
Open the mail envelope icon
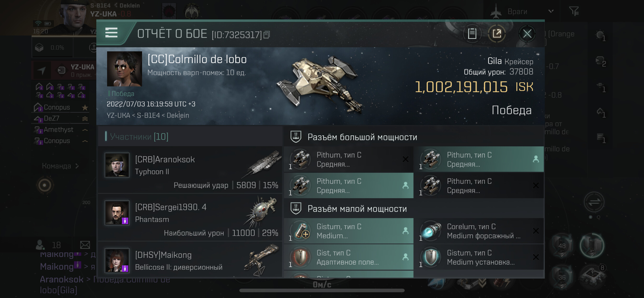click(x=85, y=245)
